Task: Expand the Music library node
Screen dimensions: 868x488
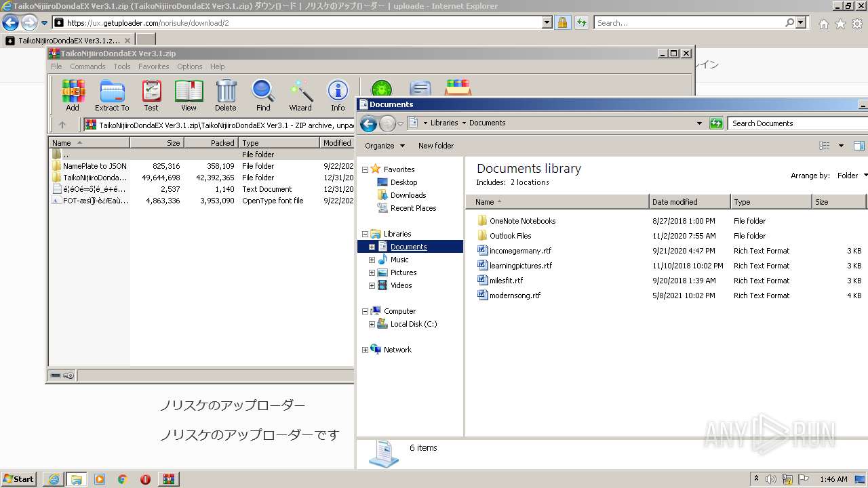Action: pyautogui.click(x=372, y=260)
